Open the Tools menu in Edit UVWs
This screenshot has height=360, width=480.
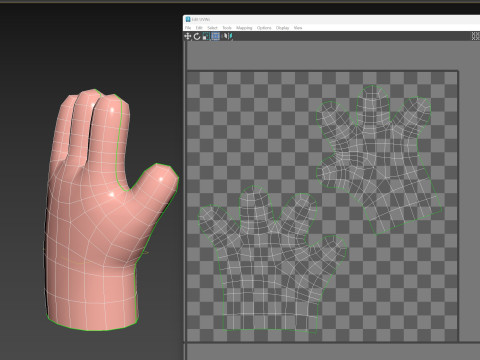tap(227, 28)
